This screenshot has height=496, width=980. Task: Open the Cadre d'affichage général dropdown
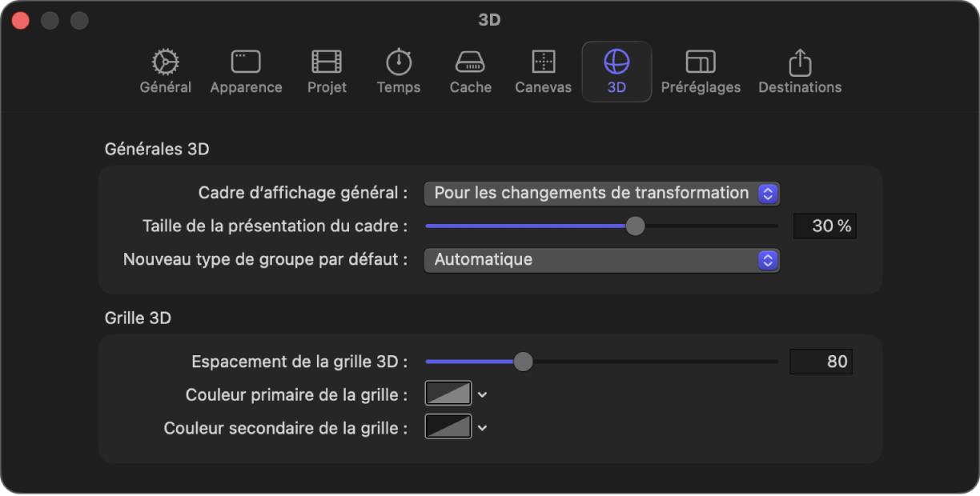(x=601, y=193)
